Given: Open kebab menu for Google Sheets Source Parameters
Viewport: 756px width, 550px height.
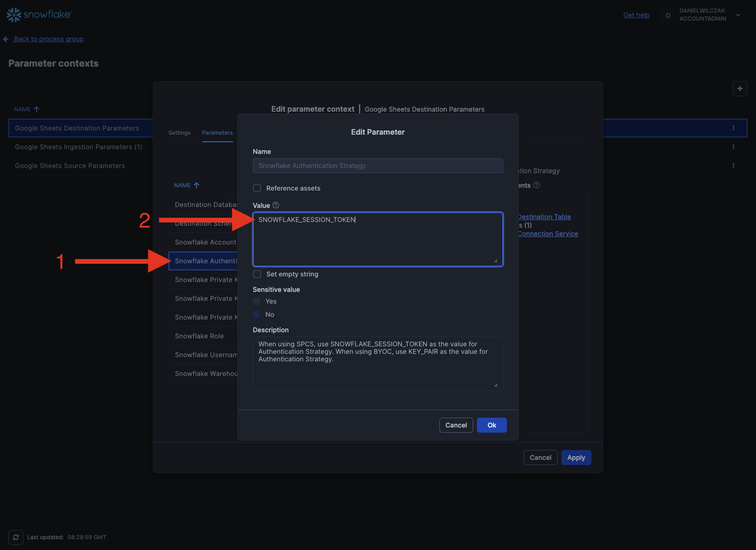Looking at the screenshot, I should click(x=733, y=166).
